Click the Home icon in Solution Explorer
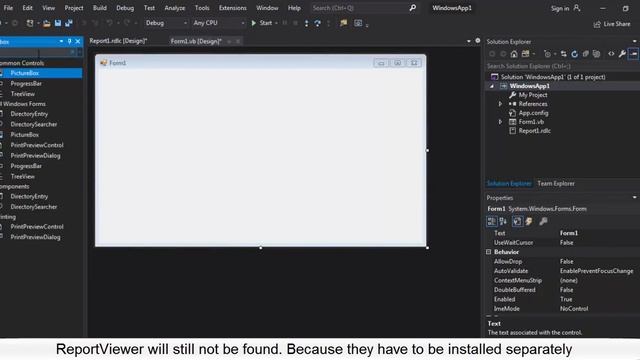The height and width of the screenshot is (360, 640). pyautogui.click(x=514, y=54)
